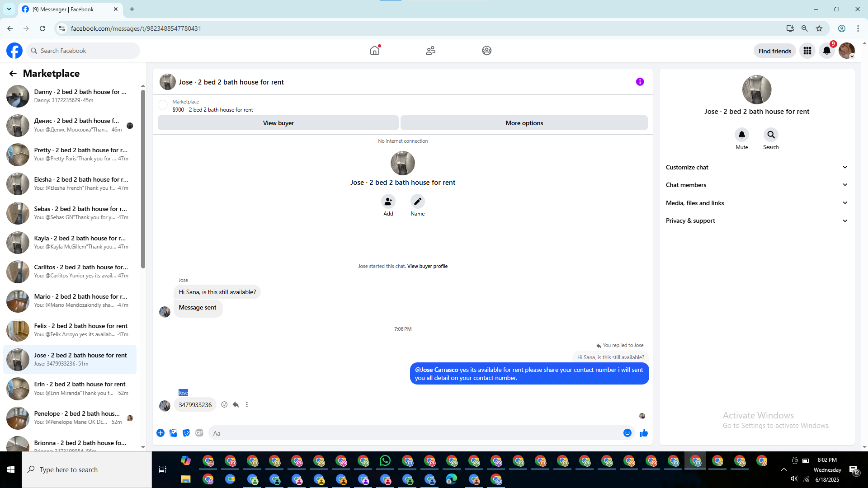Expand the Chat members section
Viewport: 868px width, 488px height.
[757, 185]
